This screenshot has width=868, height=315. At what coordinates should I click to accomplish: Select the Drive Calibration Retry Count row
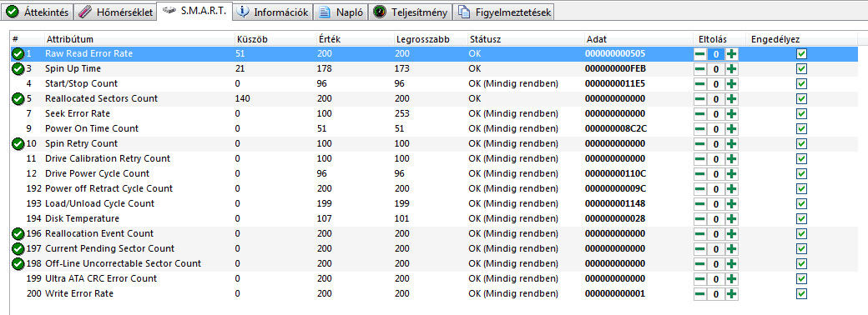pyautogui.click(x=434, y=158)
